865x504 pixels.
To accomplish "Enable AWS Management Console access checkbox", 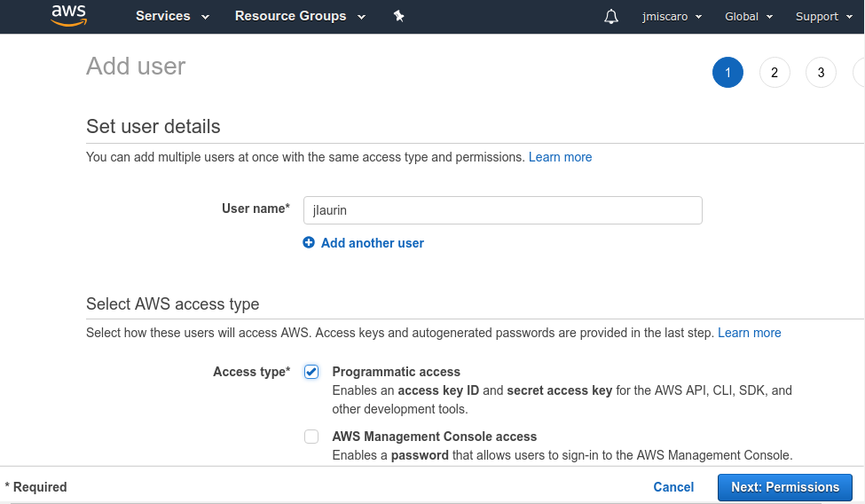I will 311,437.
